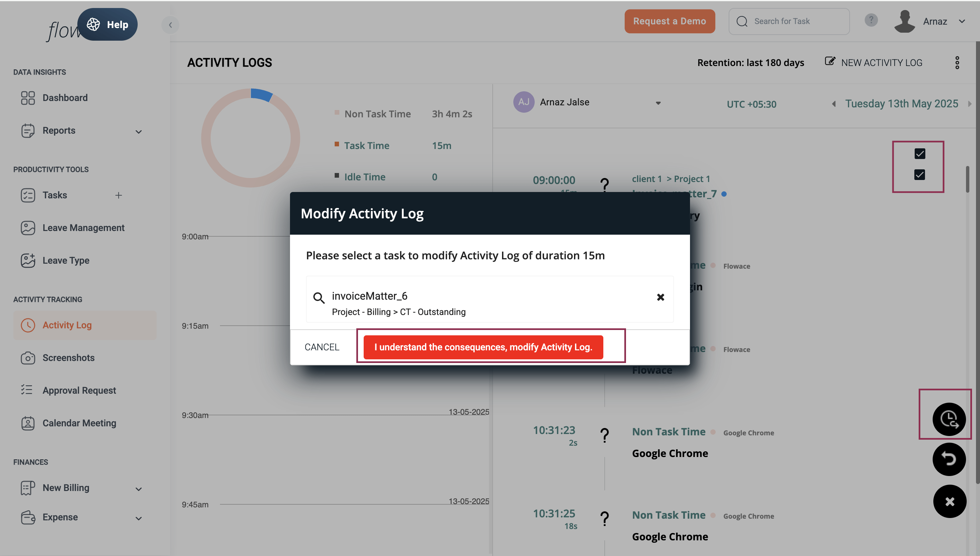The image size is (980, 556).
Task: Expand the Expense chevron
Action: click(139, 519)
